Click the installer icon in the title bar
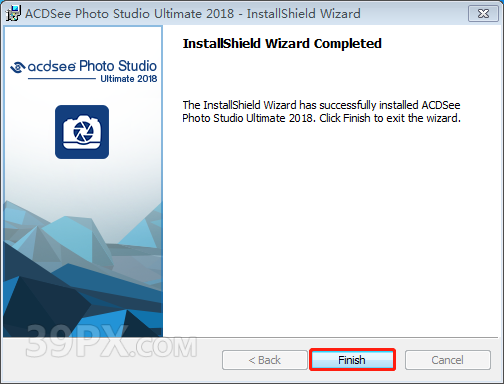The height and width of the screenshot is (384, 504). (x=13, y=13)
